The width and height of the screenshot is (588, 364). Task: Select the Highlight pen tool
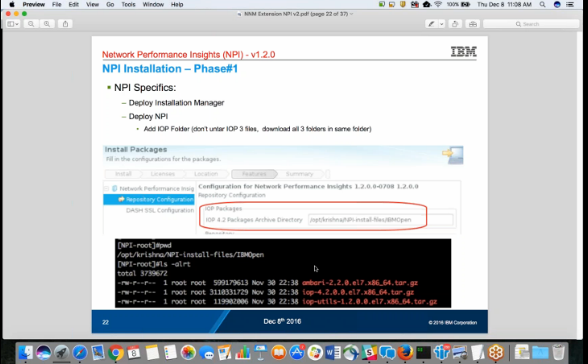tap(432, 24)
